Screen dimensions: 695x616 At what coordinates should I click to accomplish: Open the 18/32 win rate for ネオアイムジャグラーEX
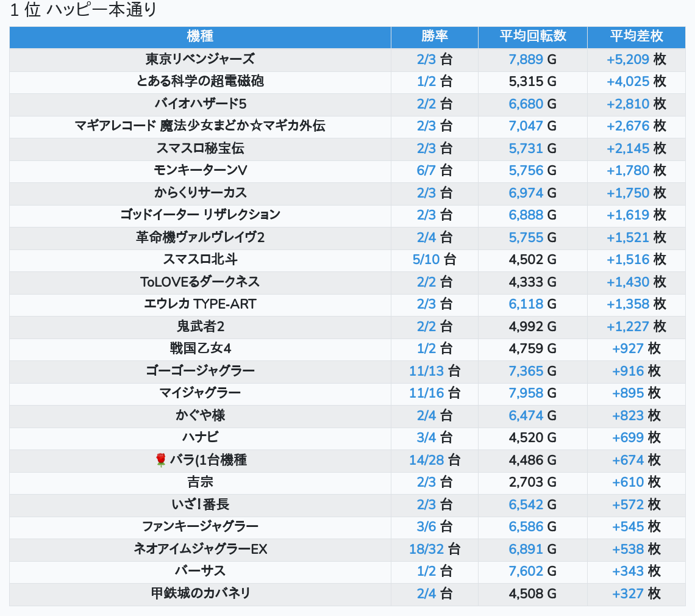426,549
